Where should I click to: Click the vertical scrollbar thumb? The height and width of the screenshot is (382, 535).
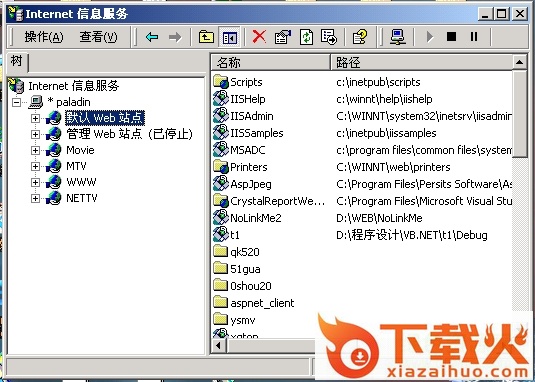pos(520,114)
